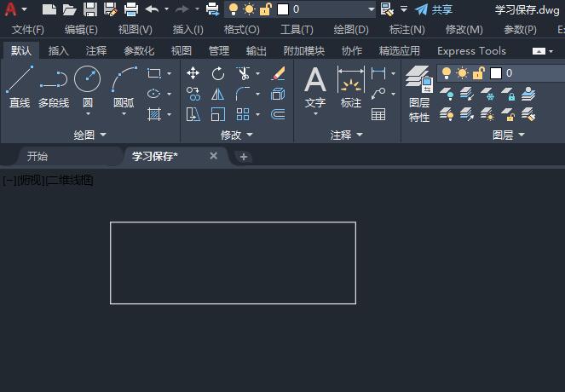The width and height of the screenshot is (565, 392).
Task: Select the Line (直线) tool
Action: tap(20, 87)
